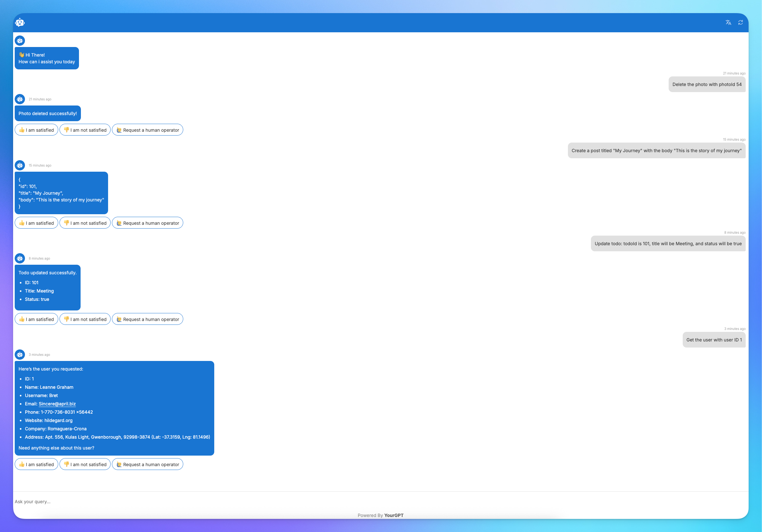Request a human operator under Todo updated reply
The image size is (762, 532).
coord(147,319)
